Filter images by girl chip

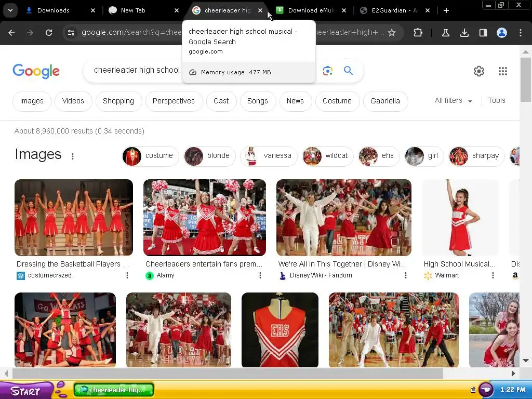point(424,156)
